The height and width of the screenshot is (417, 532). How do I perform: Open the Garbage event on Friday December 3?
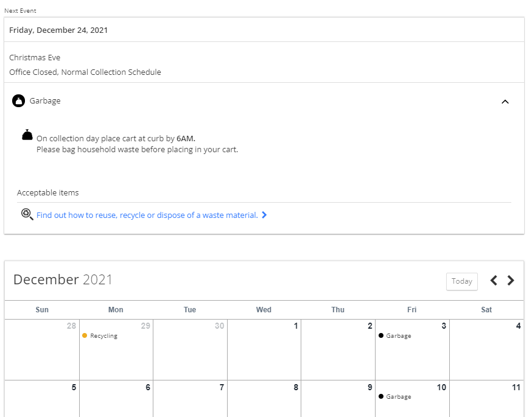point(395,335)
